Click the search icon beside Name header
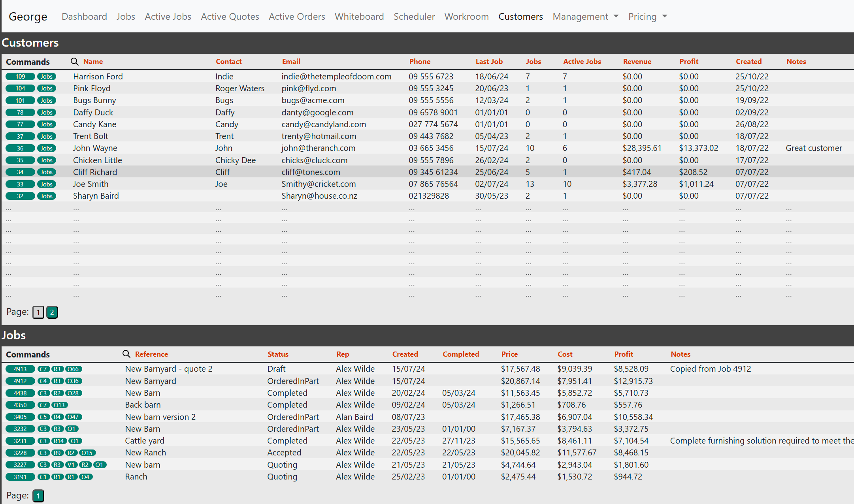 click(x=74, y=62)
